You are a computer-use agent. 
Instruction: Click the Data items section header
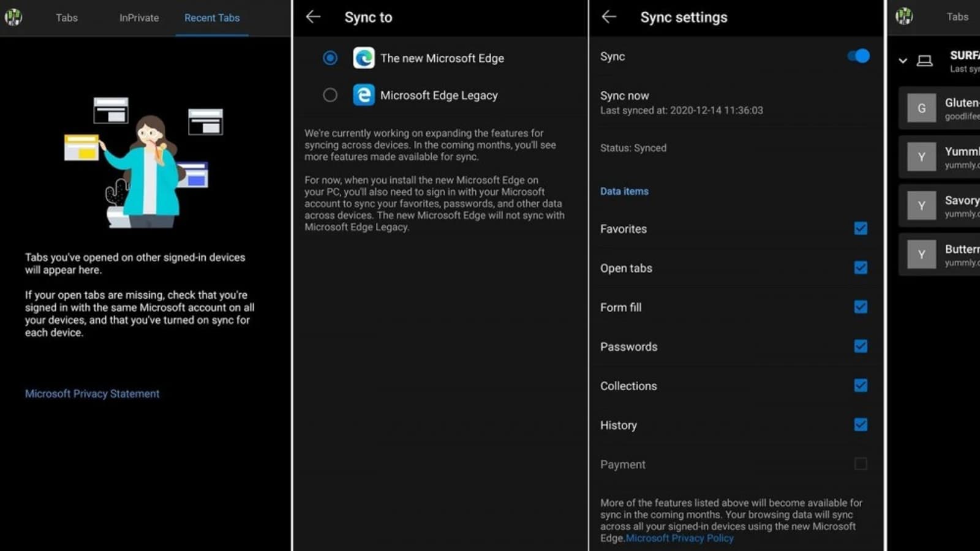(624, 191)
